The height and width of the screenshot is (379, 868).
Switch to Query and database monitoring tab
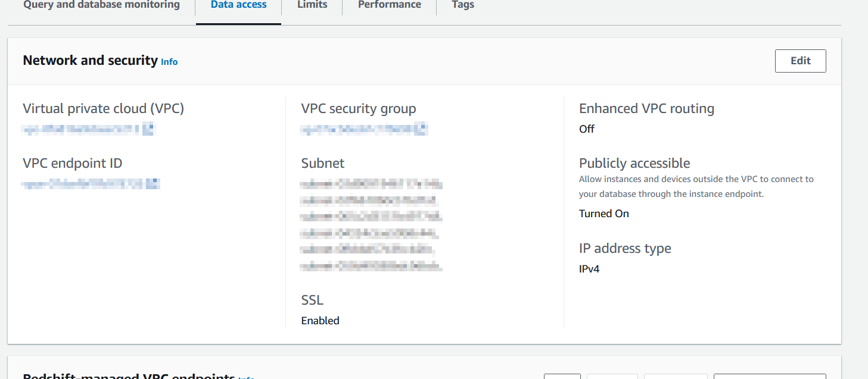(101, 5)
